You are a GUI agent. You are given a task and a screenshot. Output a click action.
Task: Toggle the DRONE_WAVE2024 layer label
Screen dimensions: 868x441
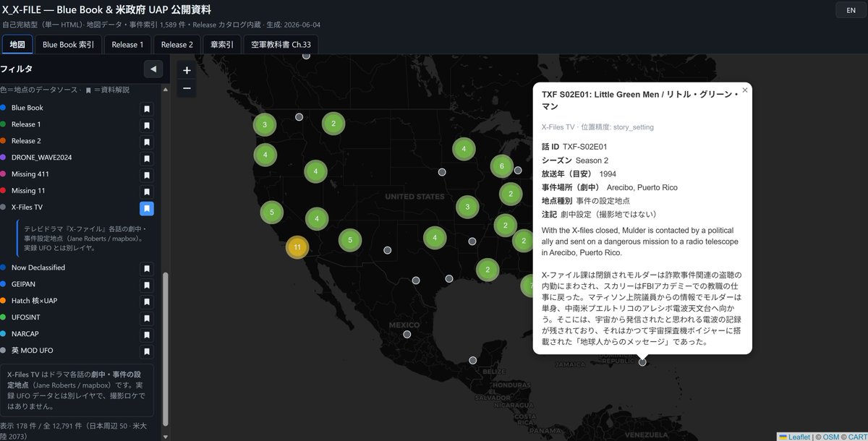[41, 158]
